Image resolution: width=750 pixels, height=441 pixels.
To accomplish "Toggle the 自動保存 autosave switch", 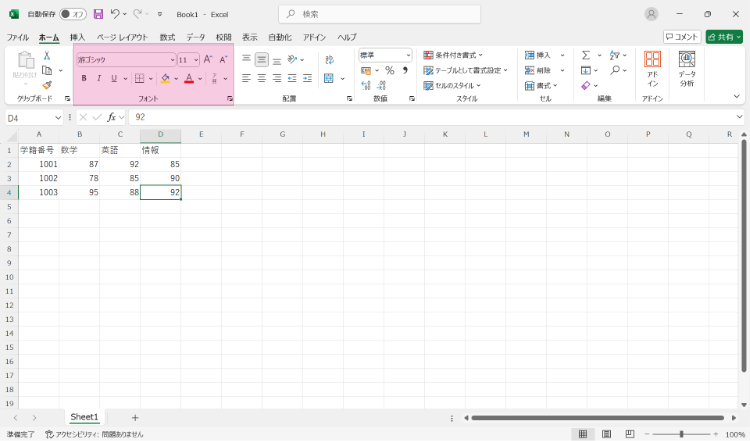I will click(x=72, y=15).
